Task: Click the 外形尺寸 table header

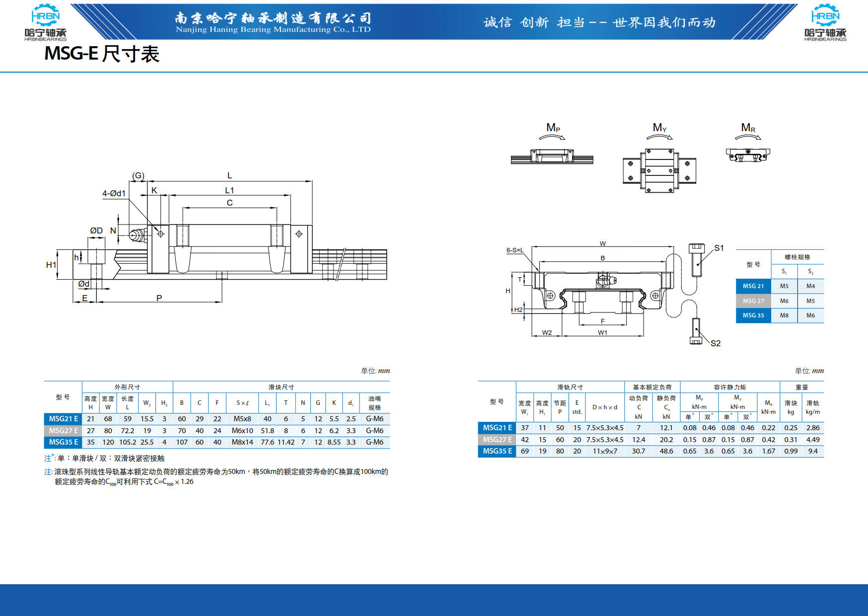Action: coord(127,387)
